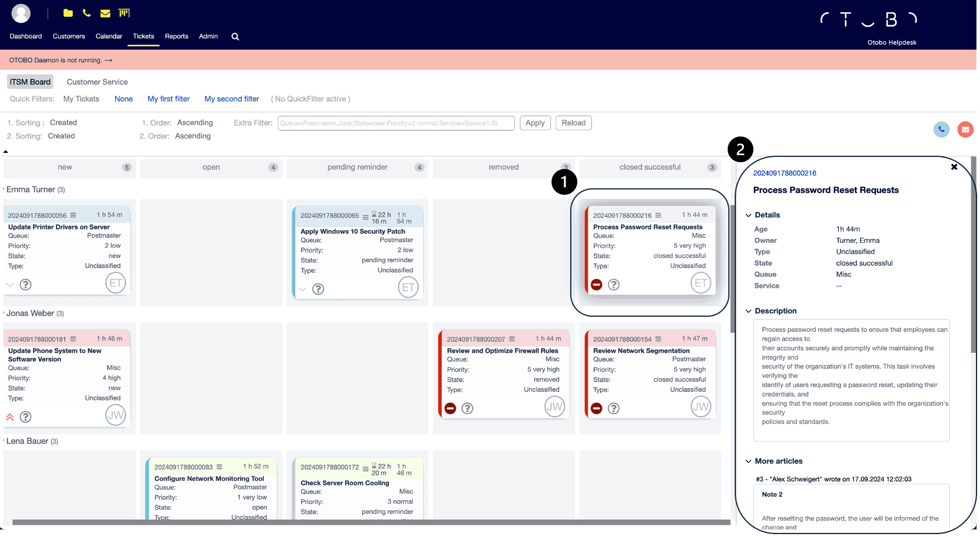Click the Reload button
The width and height of the screenshot is (980, 537).
coord(573,123)
